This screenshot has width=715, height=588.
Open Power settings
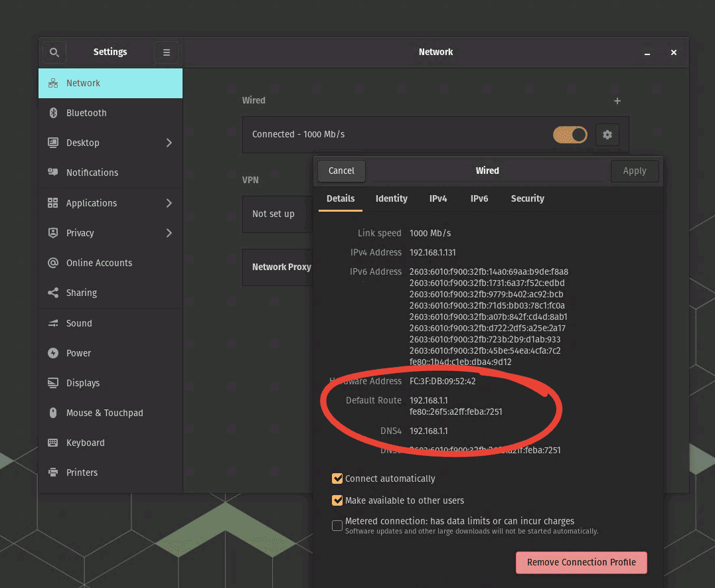point(77,353)
